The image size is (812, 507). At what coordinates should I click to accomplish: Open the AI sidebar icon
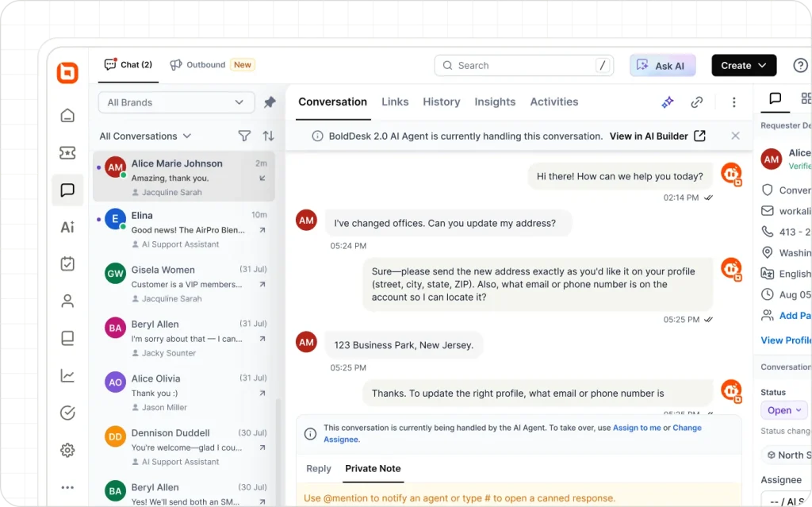click(x=67, y=227)
